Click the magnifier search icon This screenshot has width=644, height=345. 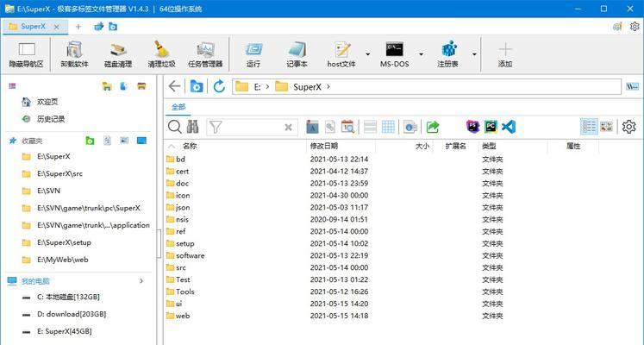point(174,127)
